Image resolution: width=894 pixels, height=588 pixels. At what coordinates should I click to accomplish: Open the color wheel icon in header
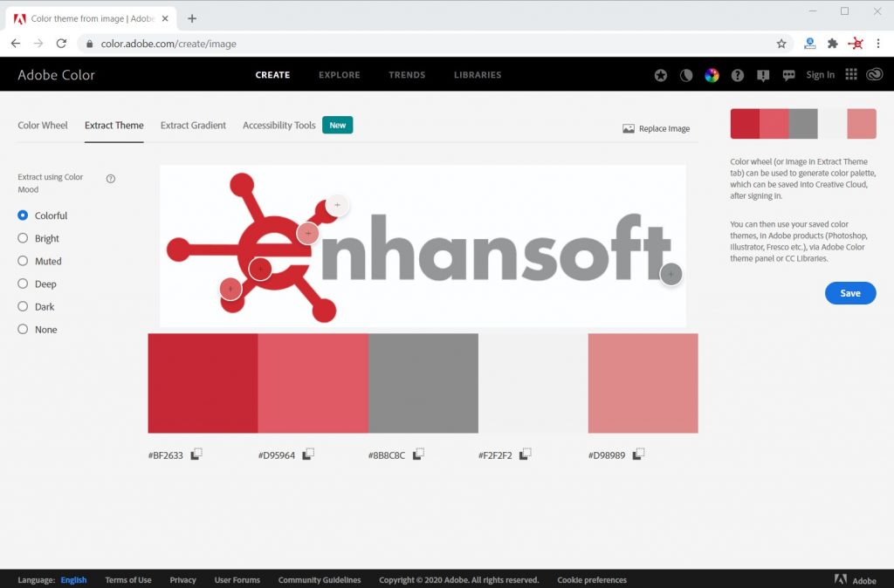click(x=712, y=75)
